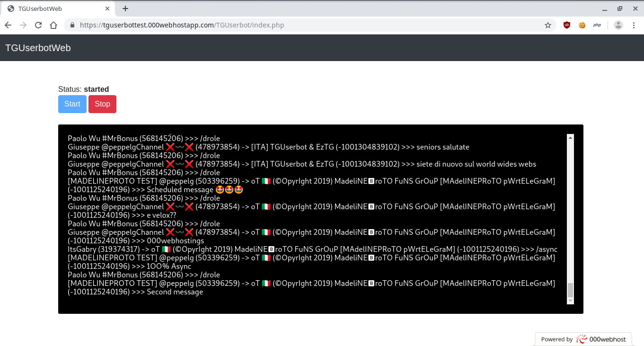Screen dimensions: 644x346
Task: Open Chrome three-dot menu
Action: [634, 25]
